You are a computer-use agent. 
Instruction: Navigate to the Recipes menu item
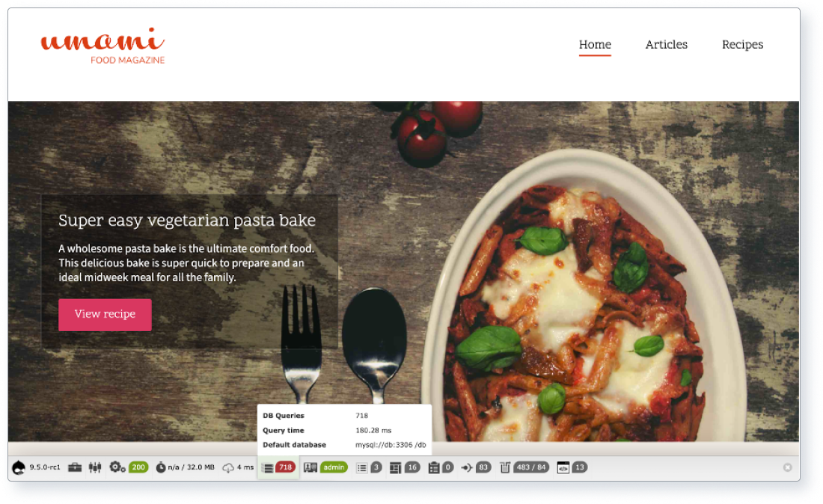[x=742, y=45]
